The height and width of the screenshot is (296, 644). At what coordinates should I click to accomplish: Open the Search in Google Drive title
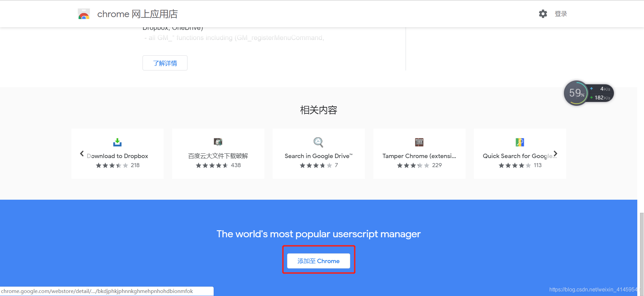(319, 156)
